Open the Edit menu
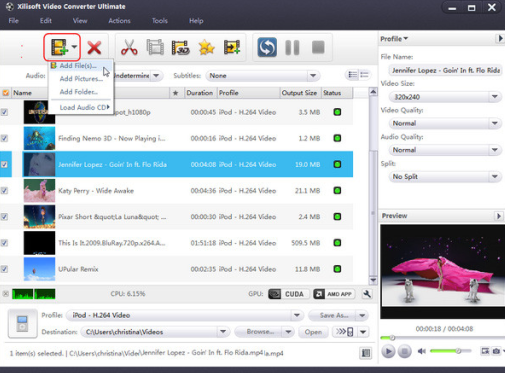This screenshot has width=505, height=373. pyautogui.click(x=46, y=21)
